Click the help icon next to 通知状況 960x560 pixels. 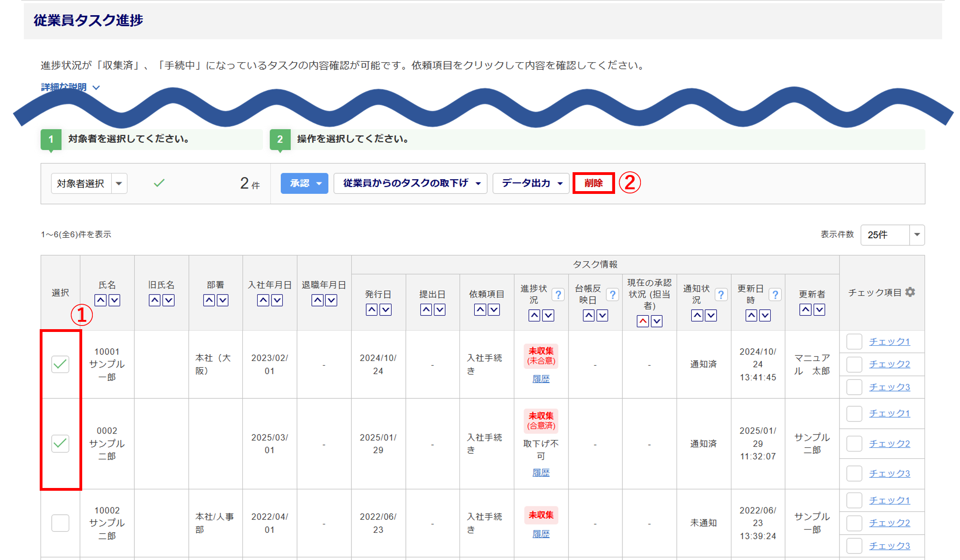[x=720, y=295]
